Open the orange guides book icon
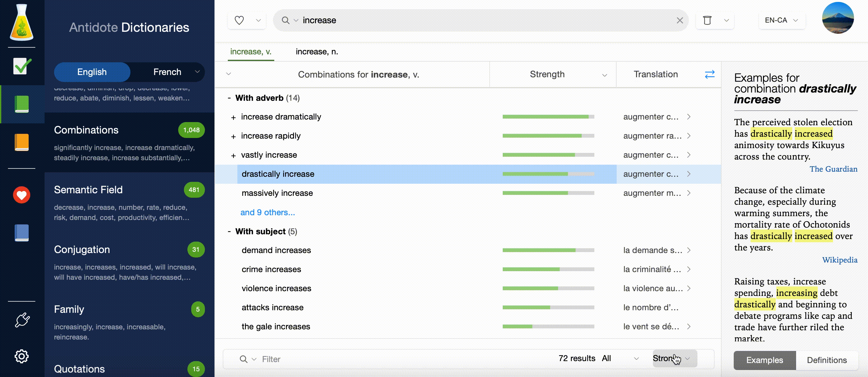Screen dimensions: 868x377 click(x=22, y=142)
